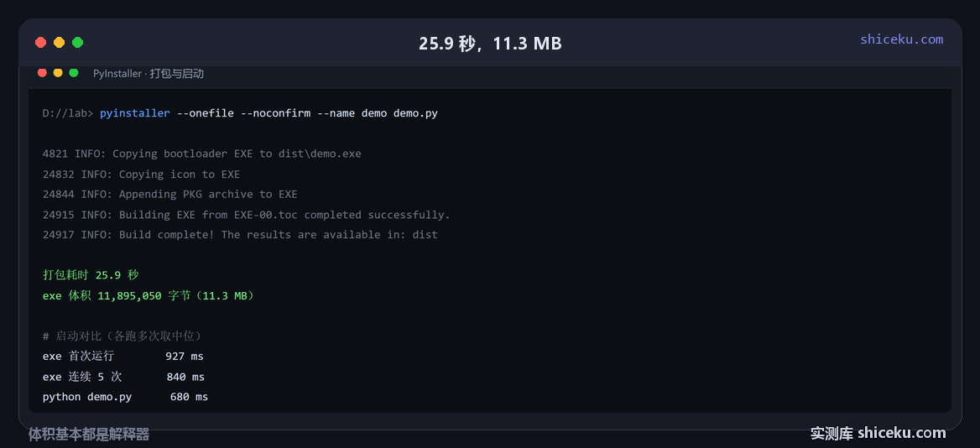Image resolution: width=980 pixels, height=448 pixels.
Task: Click the 'PyInstaller · 打包与启动' terminal title
Action: (x=149, y=74)
